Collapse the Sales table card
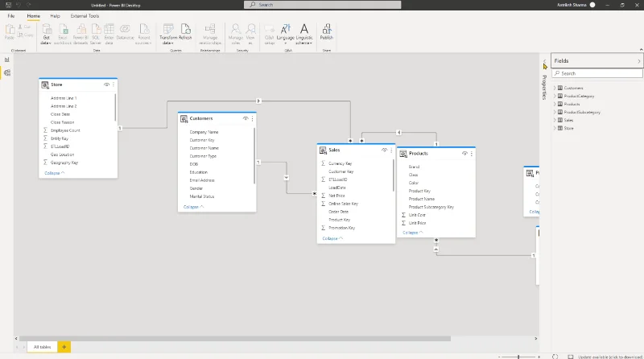Image resolution: width=644 pixels, height=359 pixels. [x=332, y=238]
